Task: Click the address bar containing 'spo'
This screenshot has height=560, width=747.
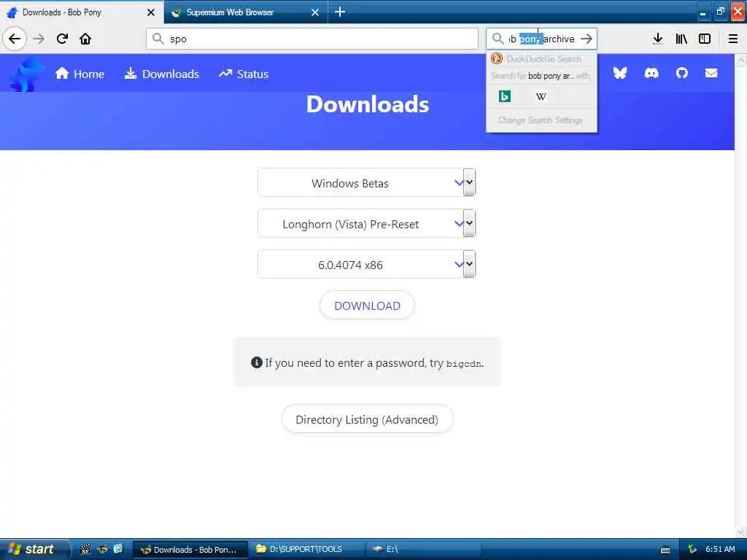Action: (312, 39)
